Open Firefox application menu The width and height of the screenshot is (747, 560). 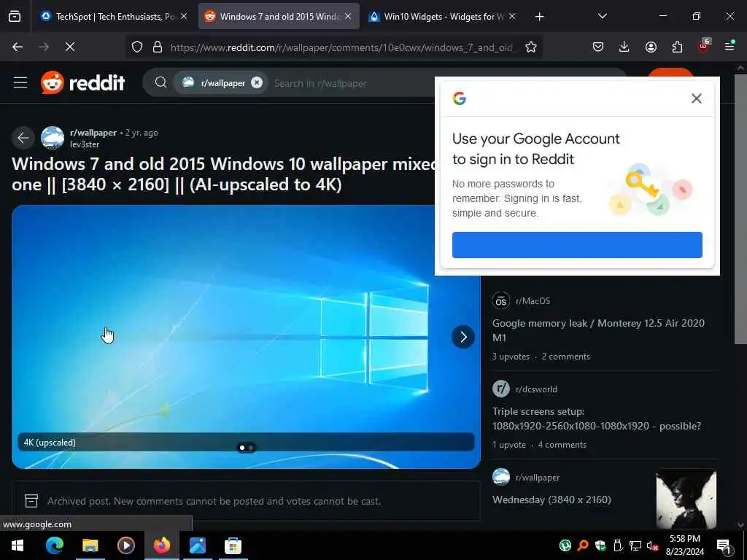point(729,47)
